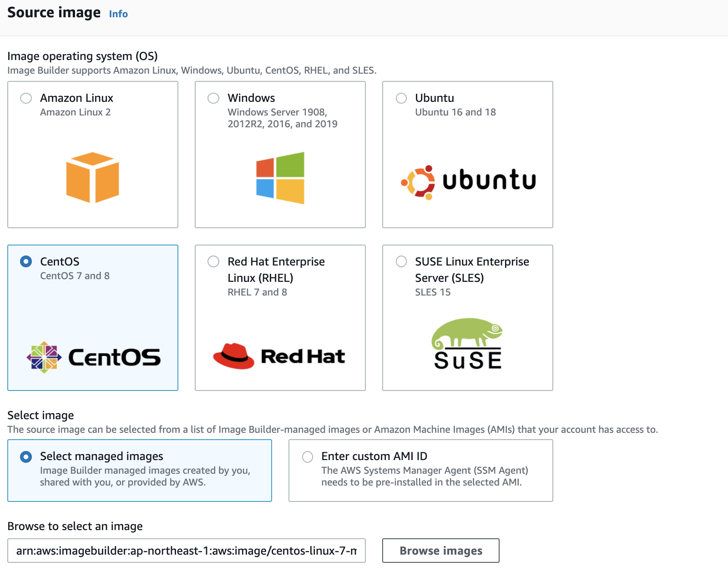Screen dimensions: 728x571
Task: Click the Windows four-color logo
Action: (280, 178)
